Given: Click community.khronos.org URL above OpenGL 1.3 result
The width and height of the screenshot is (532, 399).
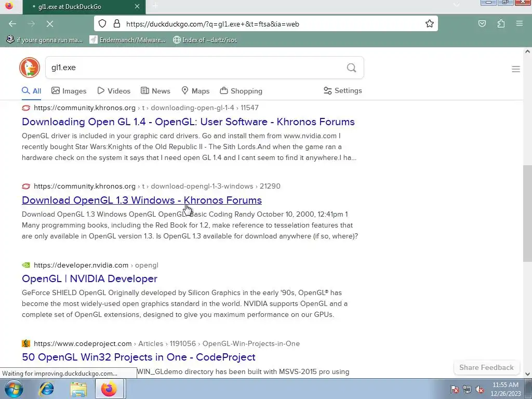Looking at the screenshot, I should pos(85,186).
